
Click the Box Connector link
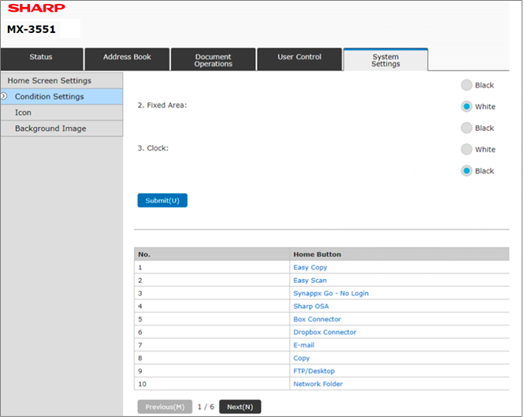[317, 319]
